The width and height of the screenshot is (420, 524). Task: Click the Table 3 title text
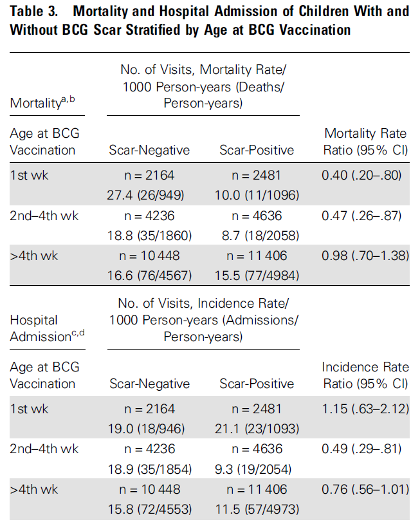pyautogui.click(x=209, y=20)
